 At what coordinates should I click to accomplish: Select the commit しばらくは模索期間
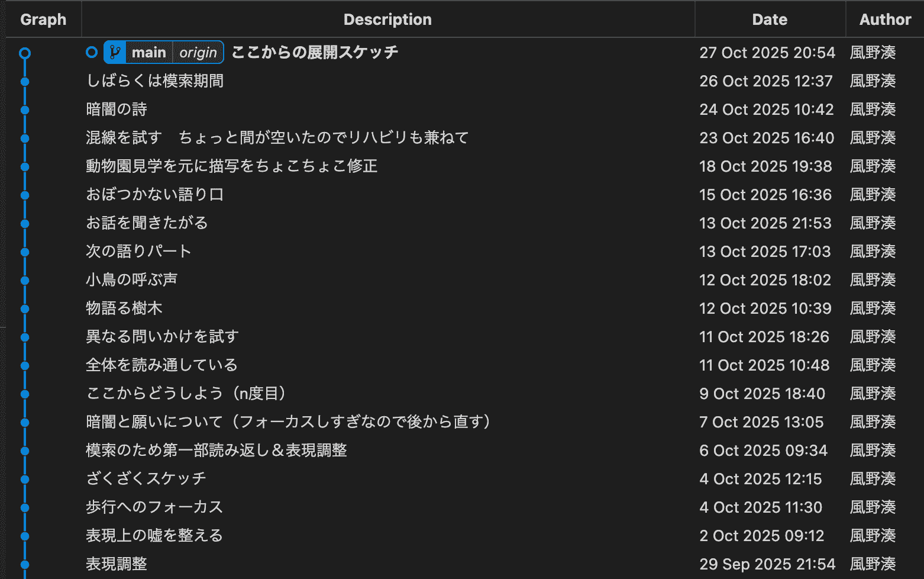tap(156, 81)
